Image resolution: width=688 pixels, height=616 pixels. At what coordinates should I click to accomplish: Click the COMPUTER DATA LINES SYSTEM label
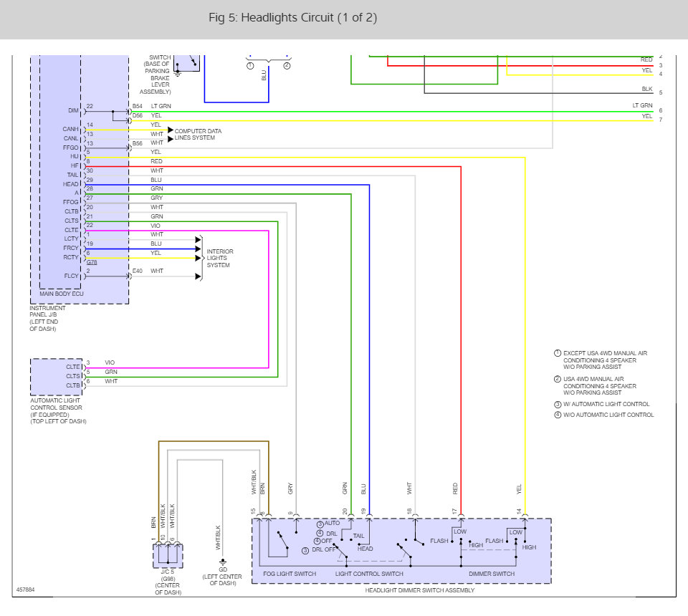198,134
